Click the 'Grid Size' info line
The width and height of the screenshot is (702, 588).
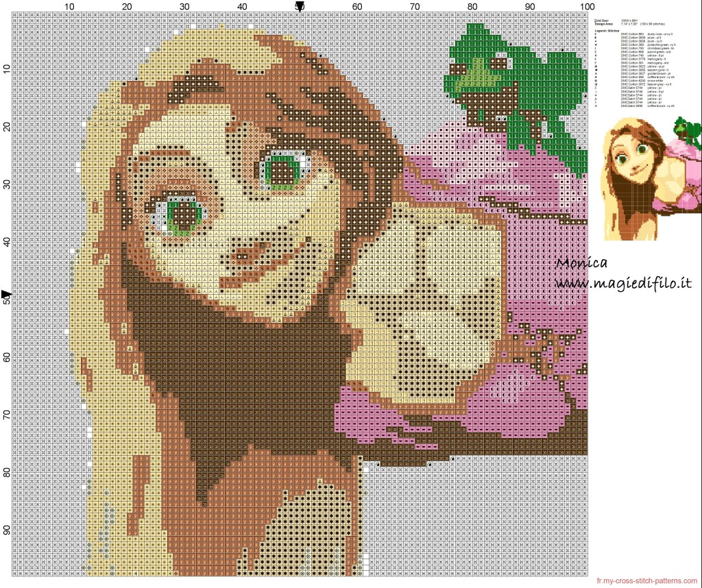(616, 21)
